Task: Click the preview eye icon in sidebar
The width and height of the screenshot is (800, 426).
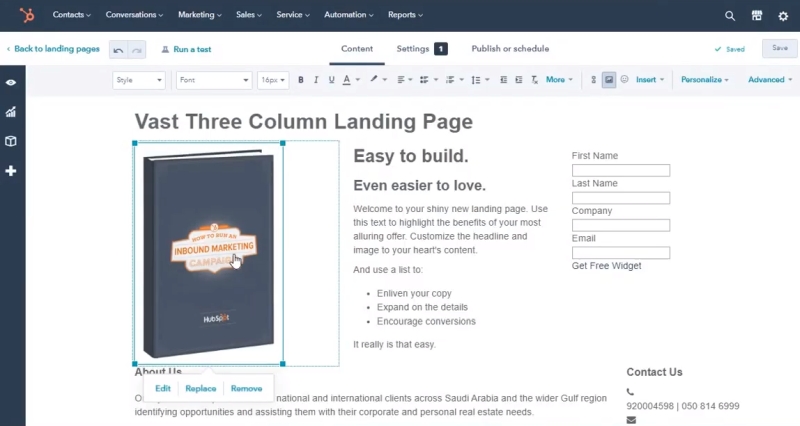Action: click(x=11, y=83)
